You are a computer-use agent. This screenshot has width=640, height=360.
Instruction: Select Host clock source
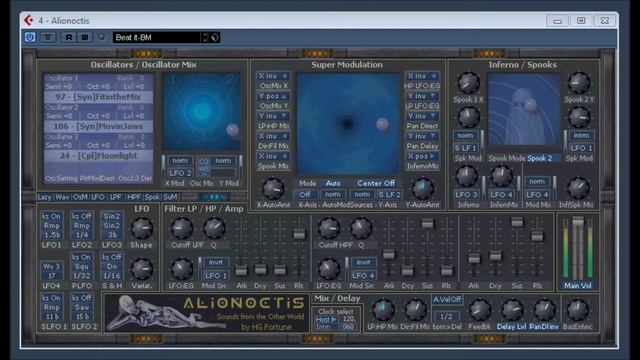click(x=326, y=320)
